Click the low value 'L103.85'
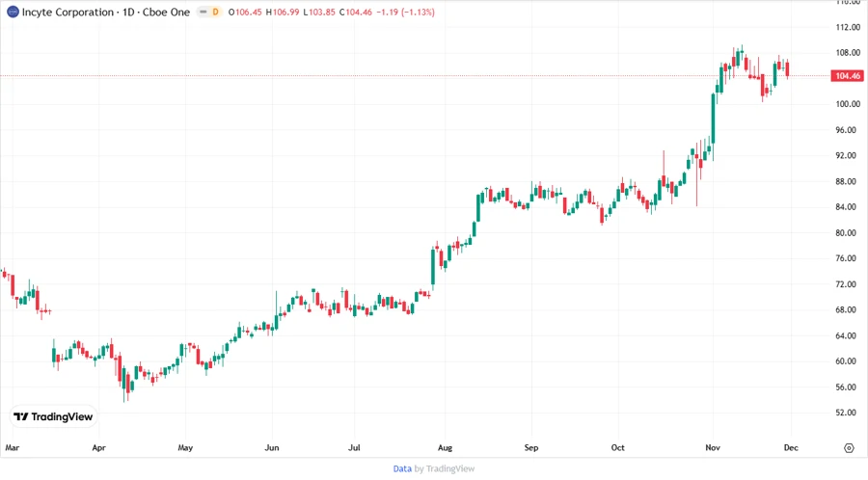The height and width of the screenshot is (480, 868). [319, 12]
